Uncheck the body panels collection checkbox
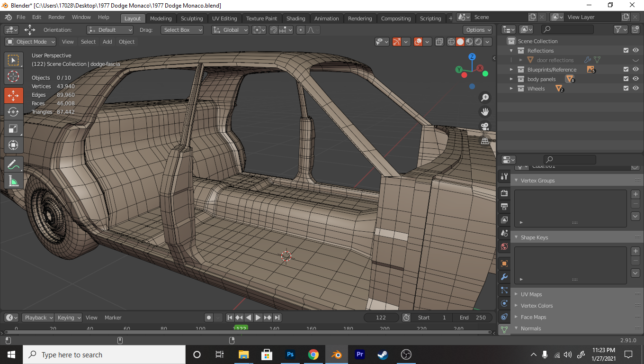The width and height of the screenshot is (644, 364). (x=626, y=79)
